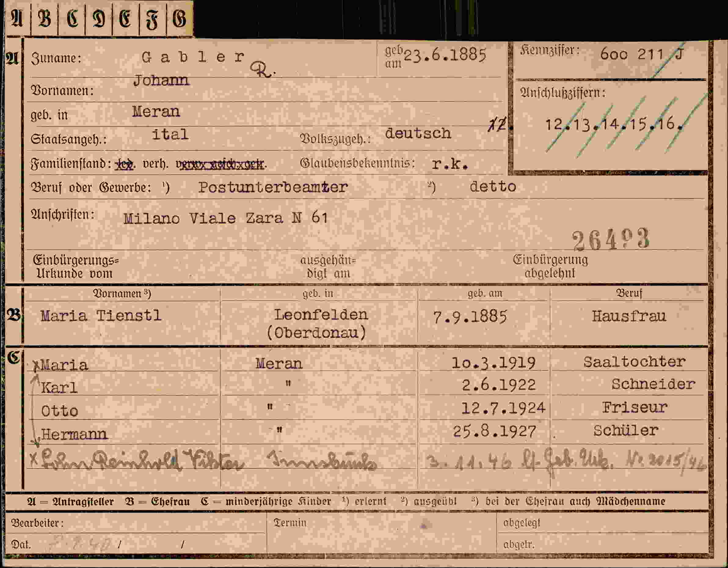The image size is (728, 568).
Task: Select index tab letter C
Action: click(72, 18)
